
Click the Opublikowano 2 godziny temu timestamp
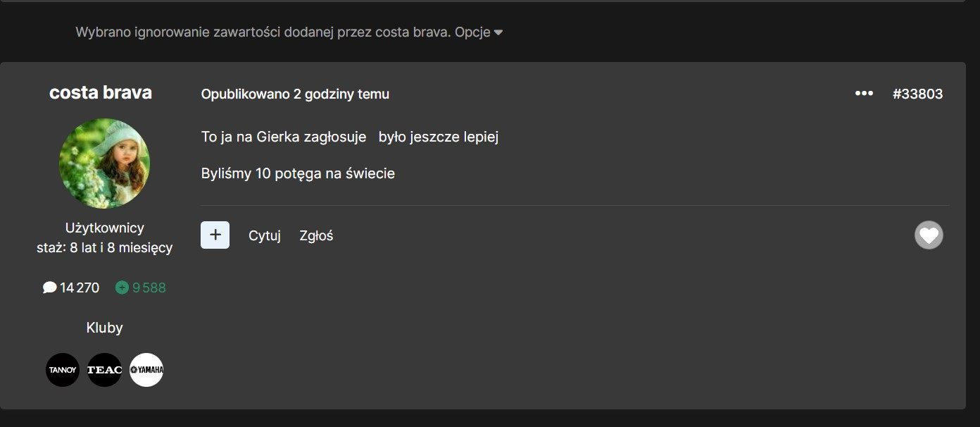(295, 94)
